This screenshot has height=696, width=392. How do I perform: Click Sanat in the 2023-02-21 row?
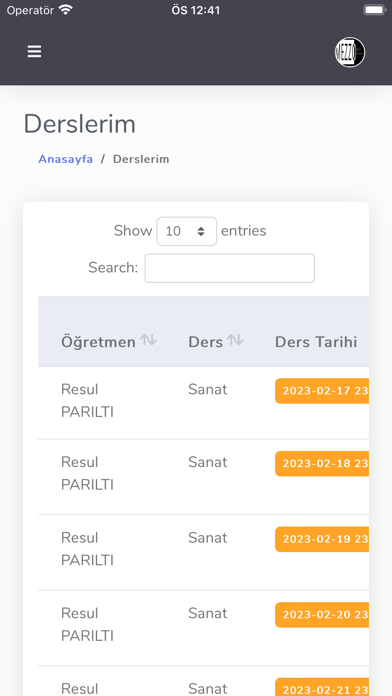[x=207, y=688]
